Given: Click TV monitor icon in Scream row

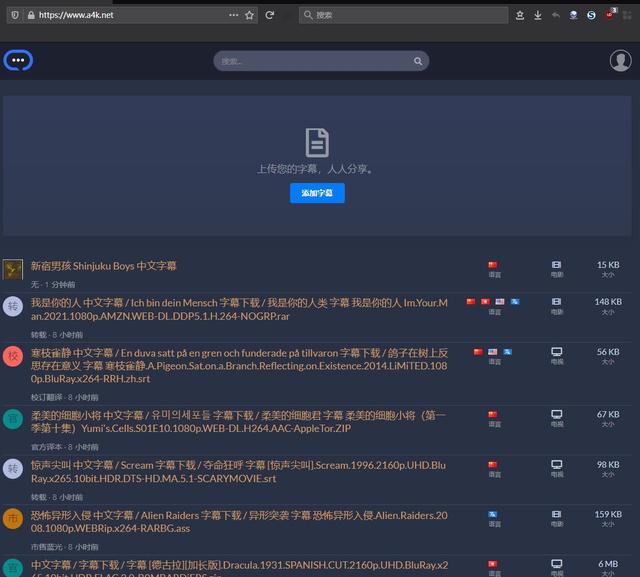Looking at the screenshot, I should (x=557, y=464).
